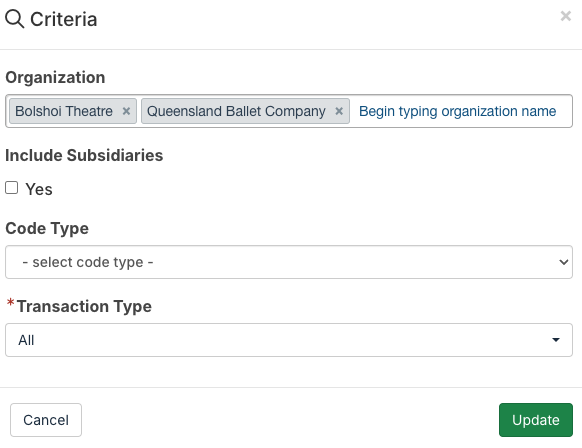Click the green Update button
The image size is (582, 448).
pos(536,420)
